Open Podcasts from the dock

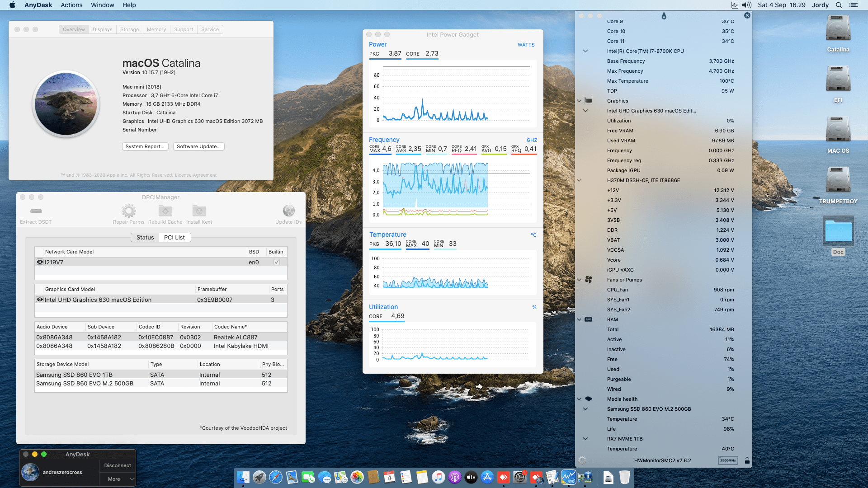click(455, 477)
